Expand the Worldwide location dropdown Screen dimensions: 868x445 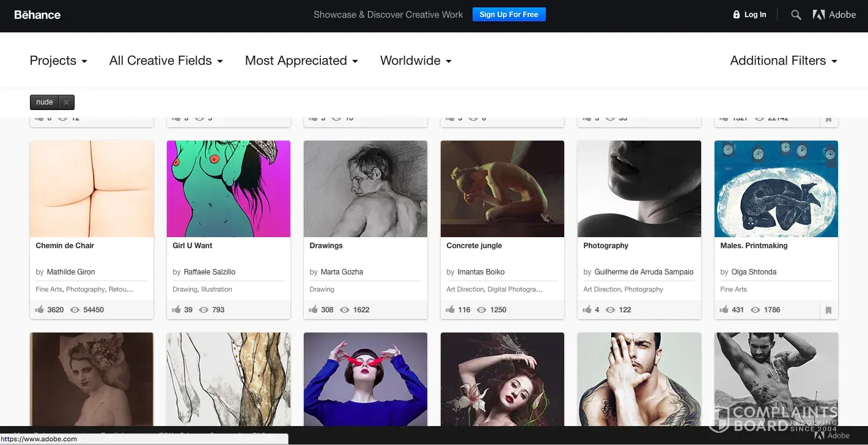416,61
